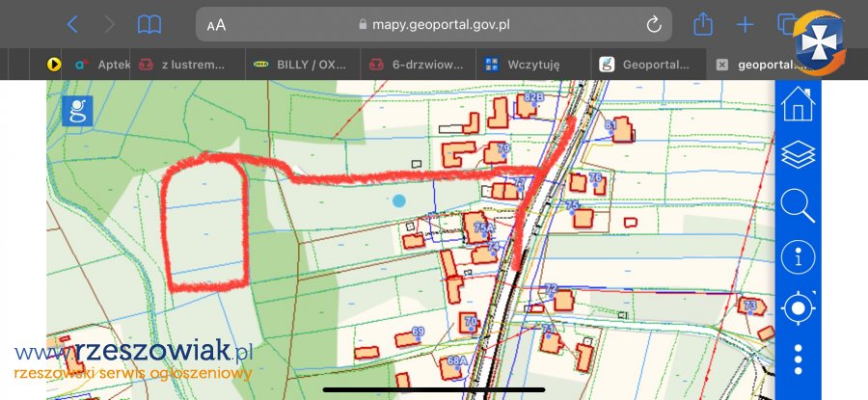The width and height of the screenshot is (868, 400).
Task: Reload the geoportal page
Action: [653, 24]
